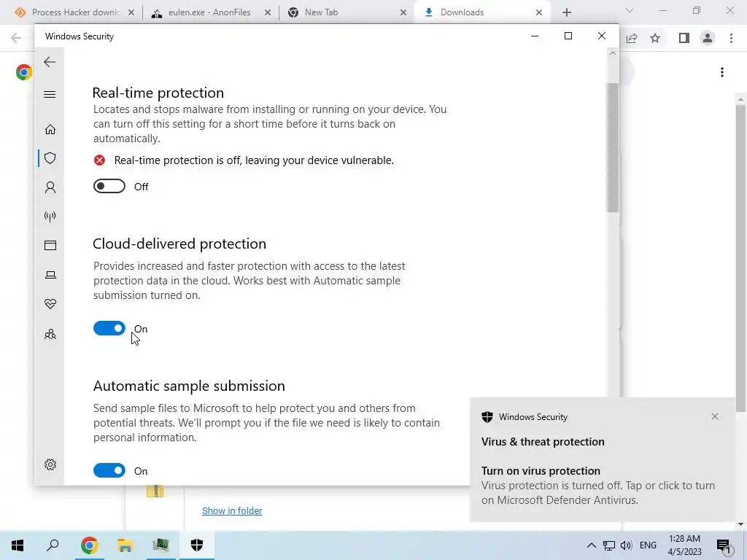Image resolution: width=747 pixels, height=560 pixels.
Task: Click Real-time protection is off warning text
Action: click(x=254, y=160)
